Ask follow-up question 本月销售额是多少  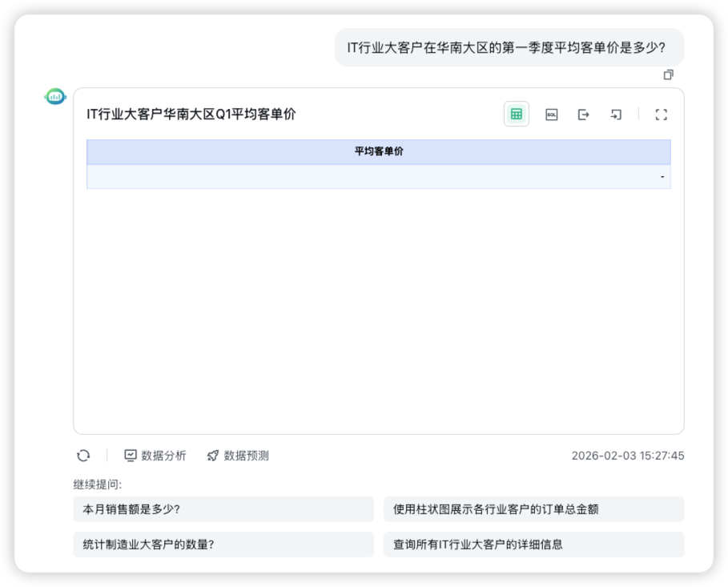click(224, 509)
